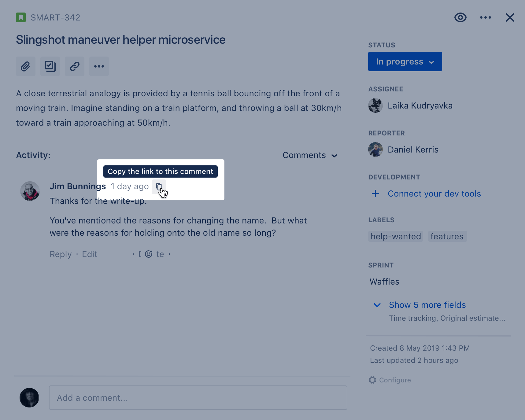Open the Comments activity filter dropdown

309,155
